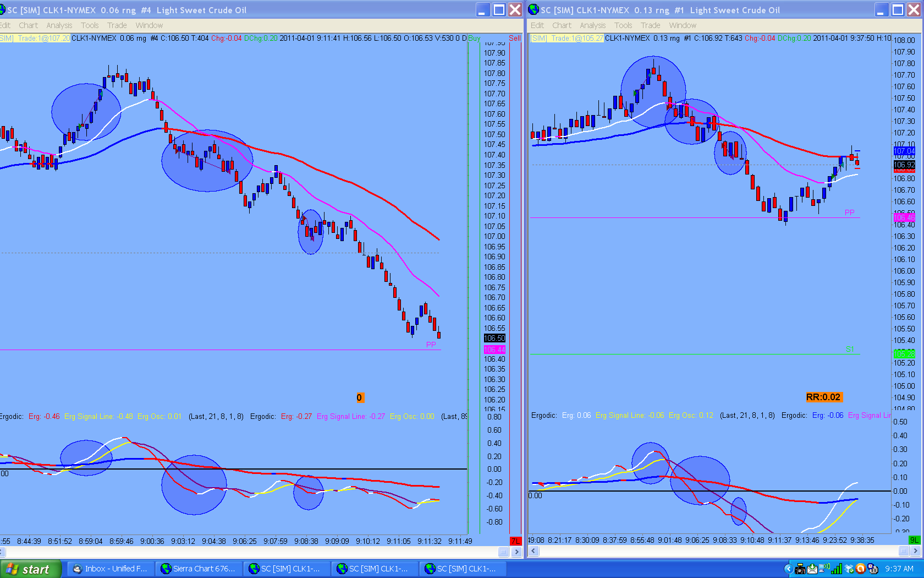Minimize the right 0.13 rng chart window
Viewport: 924px width, 578px height.
pos(882,10)
